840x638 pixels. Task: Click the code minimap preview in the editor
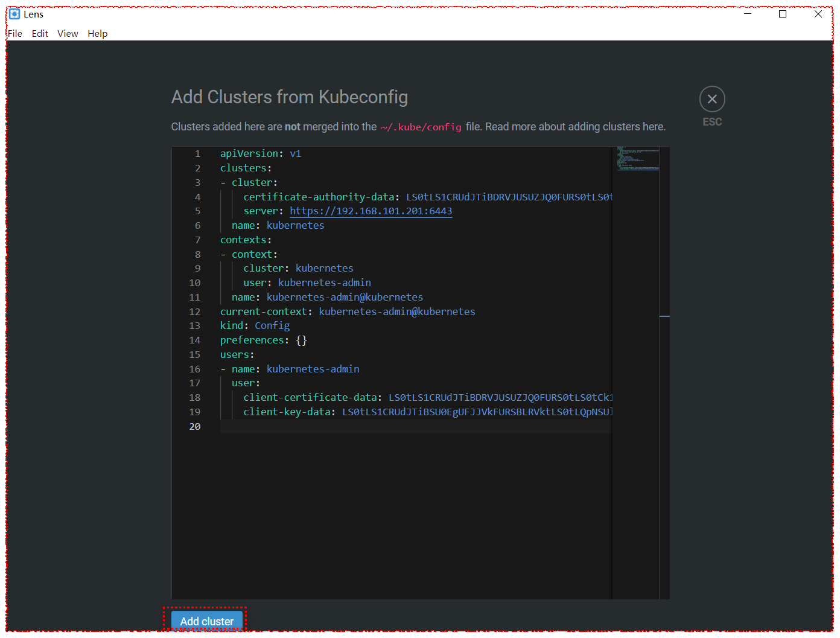[x=637, y=159]
